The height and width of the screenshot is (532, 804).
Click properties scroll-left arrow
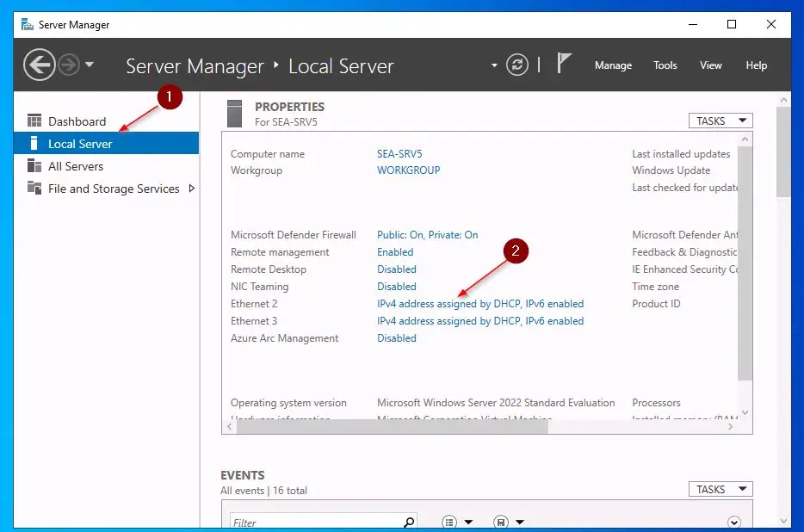(x=229, y=427)
